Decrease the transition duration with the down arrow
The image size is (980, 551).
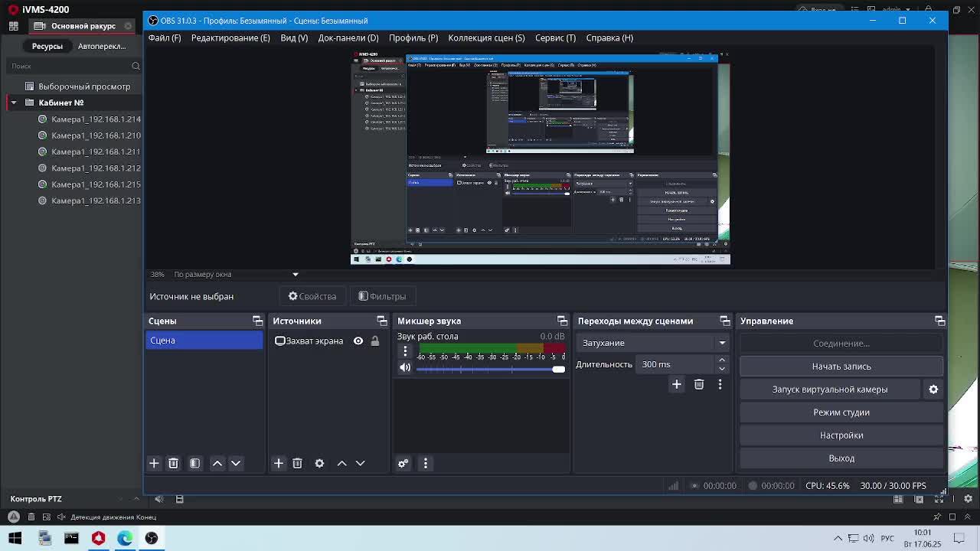coord(721,369)
